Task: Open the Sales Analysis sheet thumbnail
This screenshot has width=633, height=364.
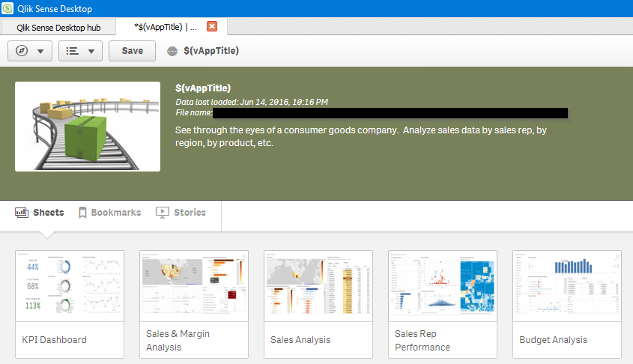Action: coord(318,286)
